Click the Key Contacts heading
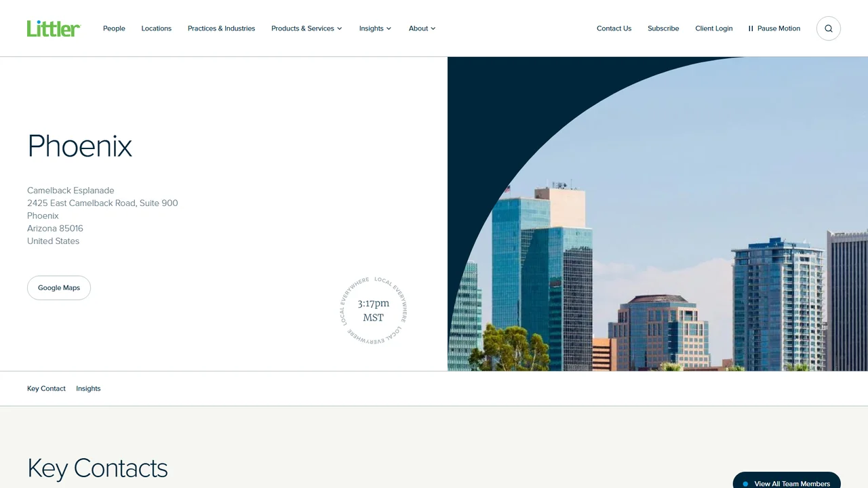This screenshot has height=488, width=868. pyautogui.click(x=97, y=468)
